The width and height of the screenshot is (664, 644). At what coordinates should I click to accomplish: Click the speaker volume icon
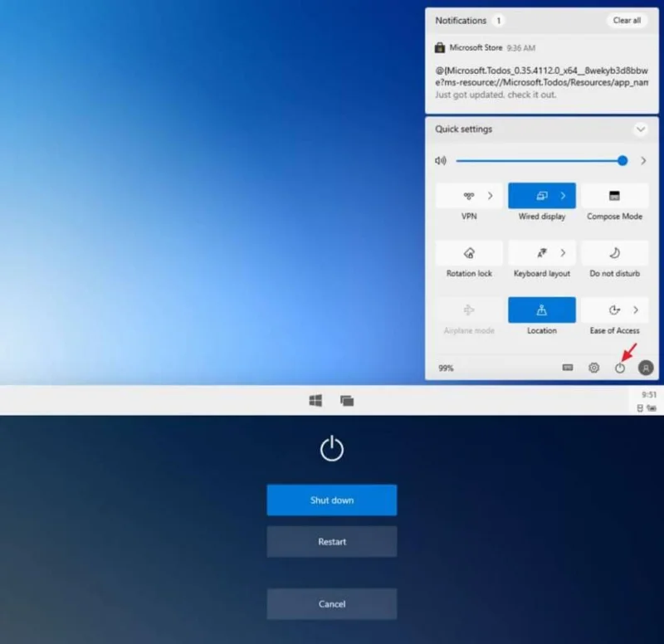click(x=441, y=160)
